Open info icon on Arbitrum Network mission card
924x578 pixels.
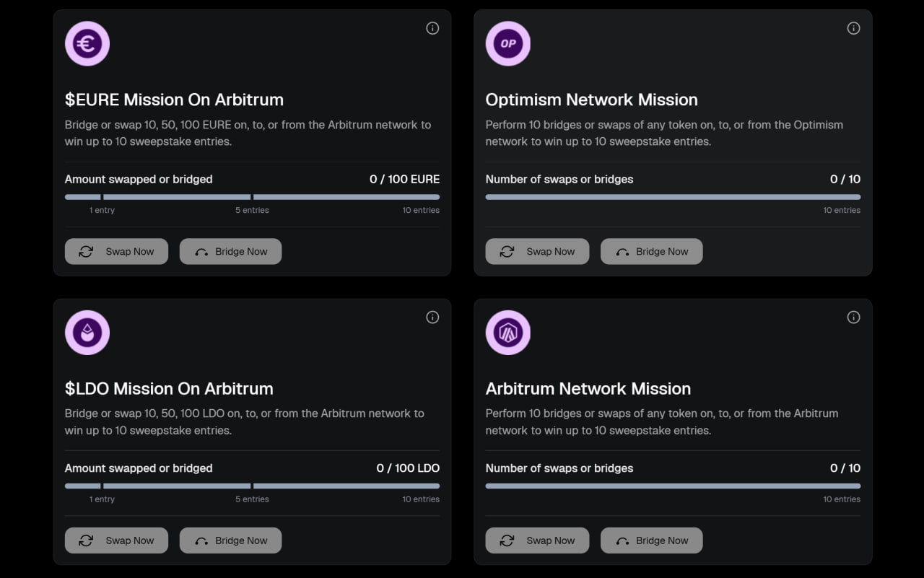[853, 317]
